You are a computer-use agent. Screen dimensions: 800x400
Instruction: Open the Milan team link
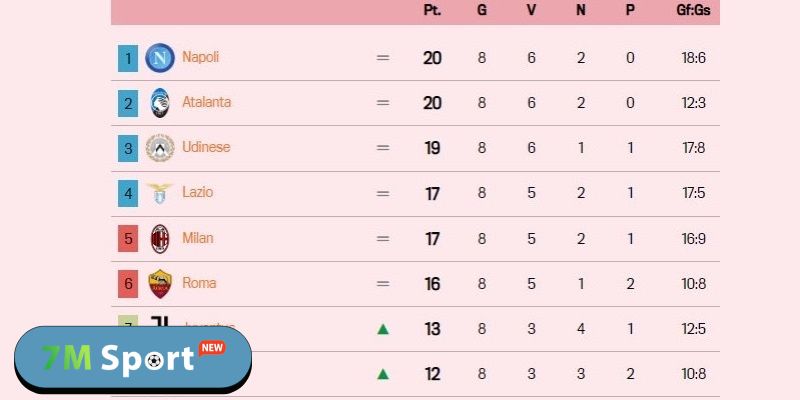point(197,238)
